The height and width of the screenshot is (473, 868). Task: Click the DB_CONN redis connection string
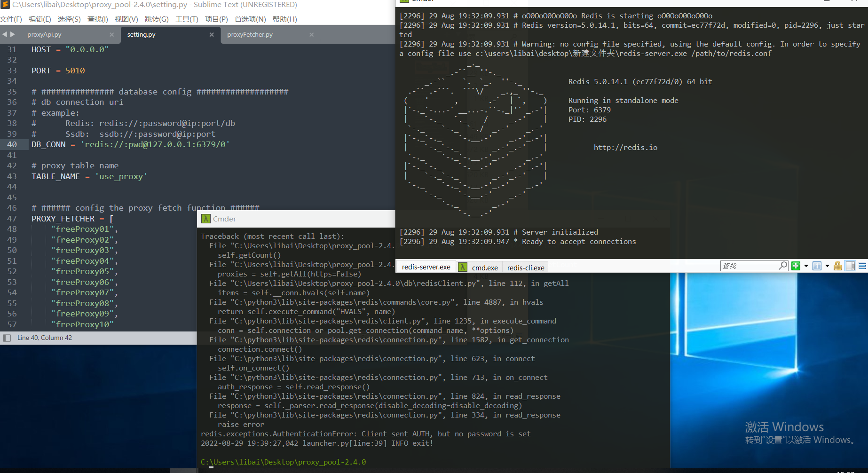click(155, 145)
